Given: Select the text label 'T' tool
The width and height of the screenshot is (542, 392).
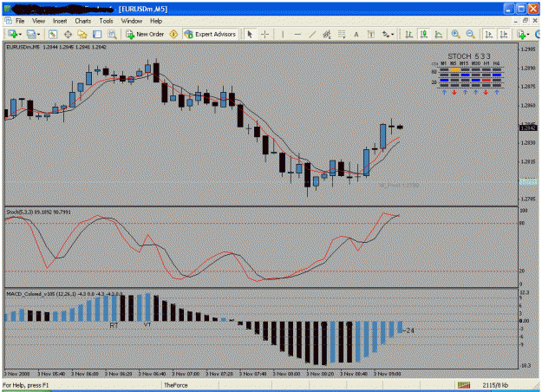Looking at the screenshot, I should (x=371, y=34).
